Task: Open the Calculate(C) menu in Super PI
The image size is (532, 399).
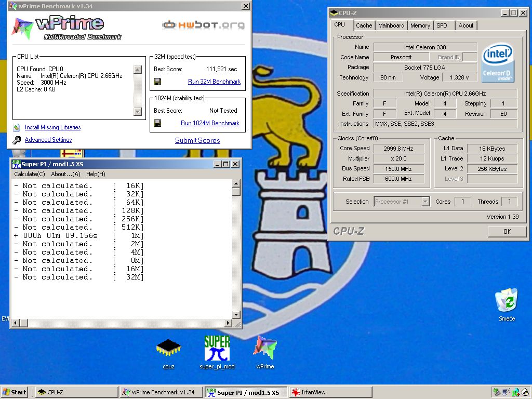Action: (30, 174)
